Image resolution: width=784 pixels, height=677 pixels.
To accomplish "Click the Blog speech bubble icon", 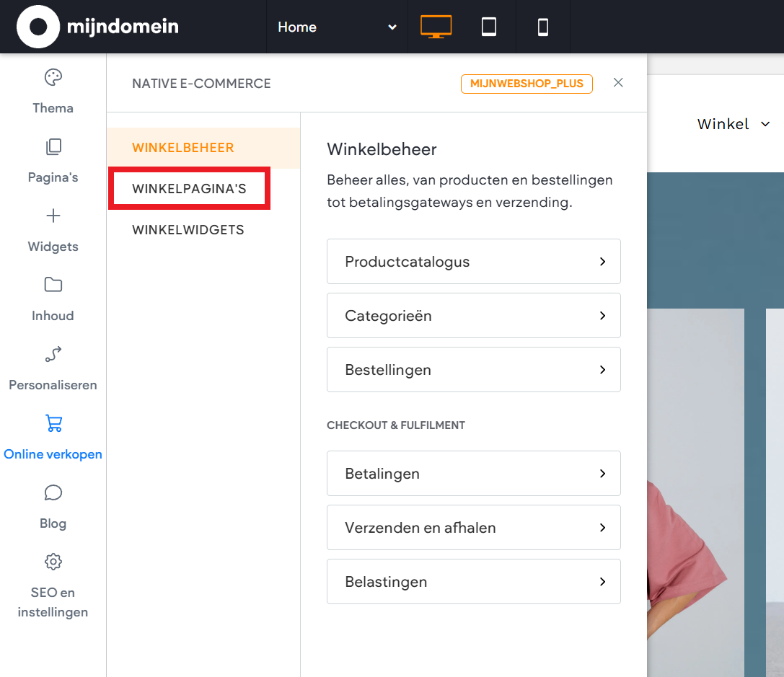I will (53, 492).
